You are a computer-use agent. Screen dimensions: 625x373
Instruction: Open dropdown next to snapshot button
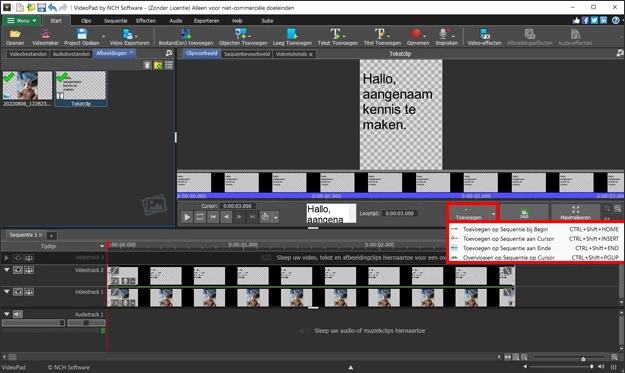click(275, 218)
